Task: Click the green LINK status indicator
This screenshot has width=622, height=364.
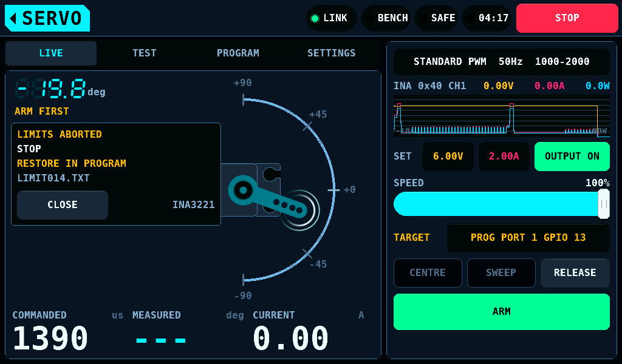Action: pyautogui.click(x=331, y=18)
